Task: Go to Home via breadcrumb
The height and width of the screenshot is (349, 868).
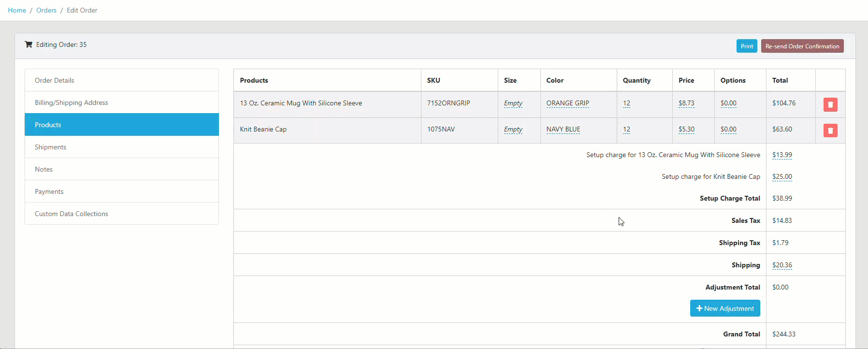Action: click(17, 10)
